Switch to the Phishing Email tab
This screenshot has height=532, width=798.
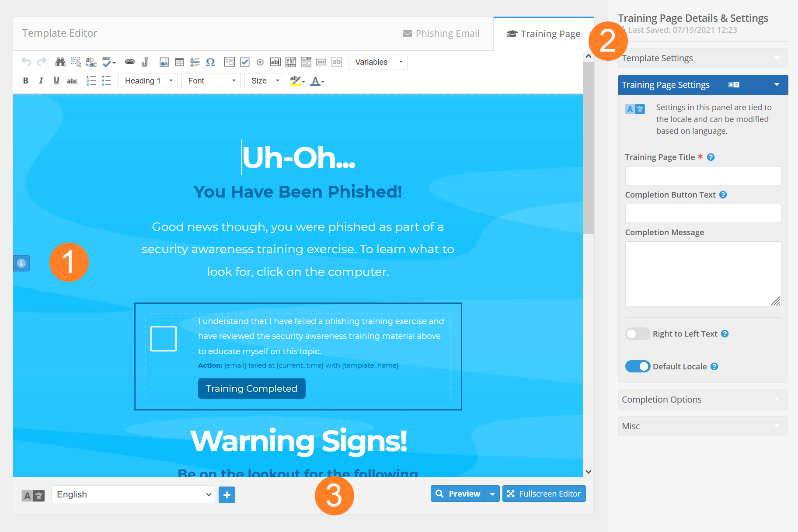pos(441,34)
